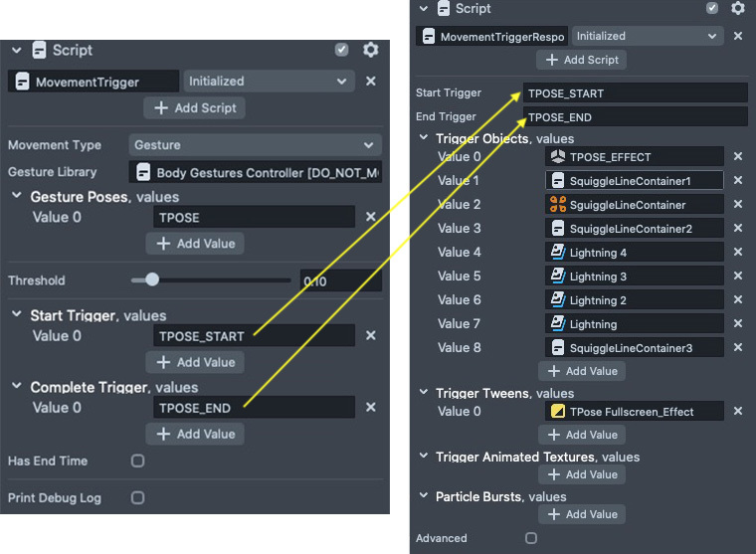Delete TPOSE_START start trigger value
The width and height of the screenshot is (756, 554).
click(x=370, y=335)
